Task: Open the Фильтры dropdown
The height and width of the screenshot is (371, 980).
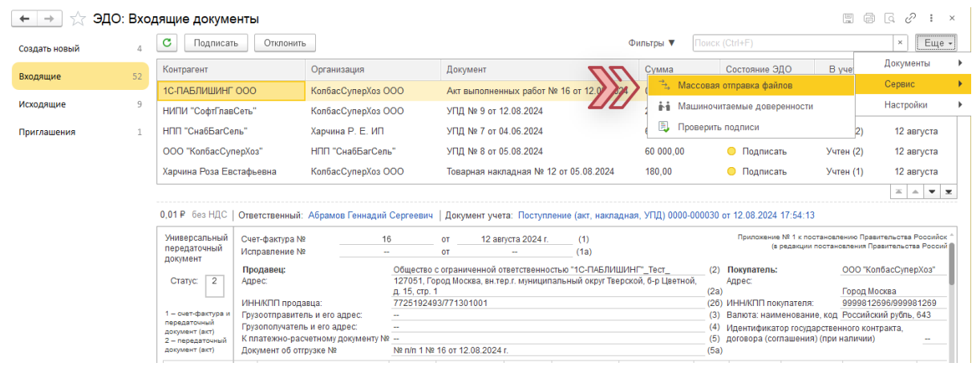Action: click(652, 43)
